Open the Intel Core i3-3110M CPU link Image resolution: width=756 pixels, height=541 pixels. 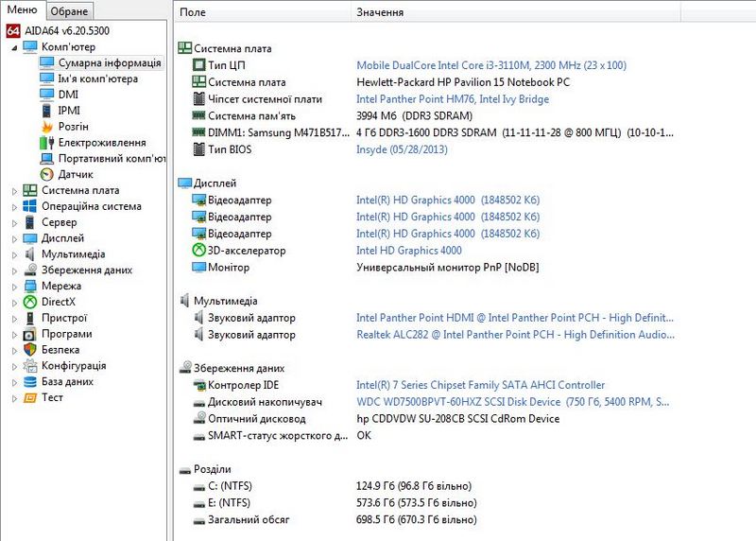coord(490,65)
